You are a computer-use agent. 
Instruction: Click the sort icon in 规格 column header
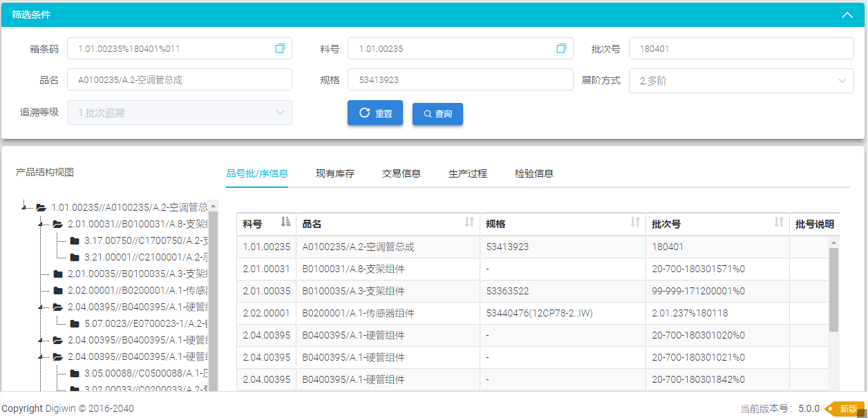tap(635, 222)
